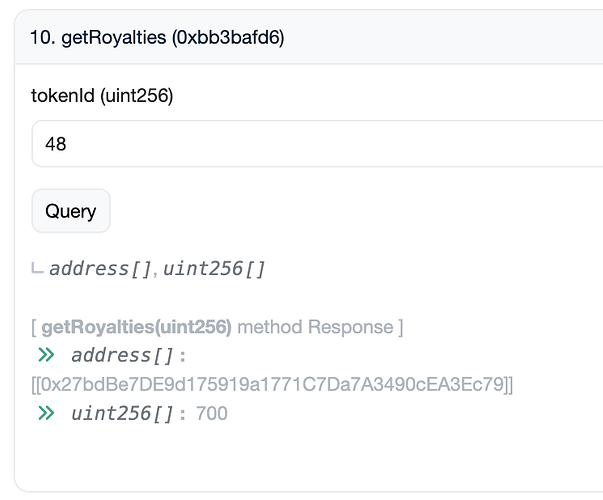Click the corner return-arrow icon before address[]
The image size is (603, 500).
coord(37,268)
